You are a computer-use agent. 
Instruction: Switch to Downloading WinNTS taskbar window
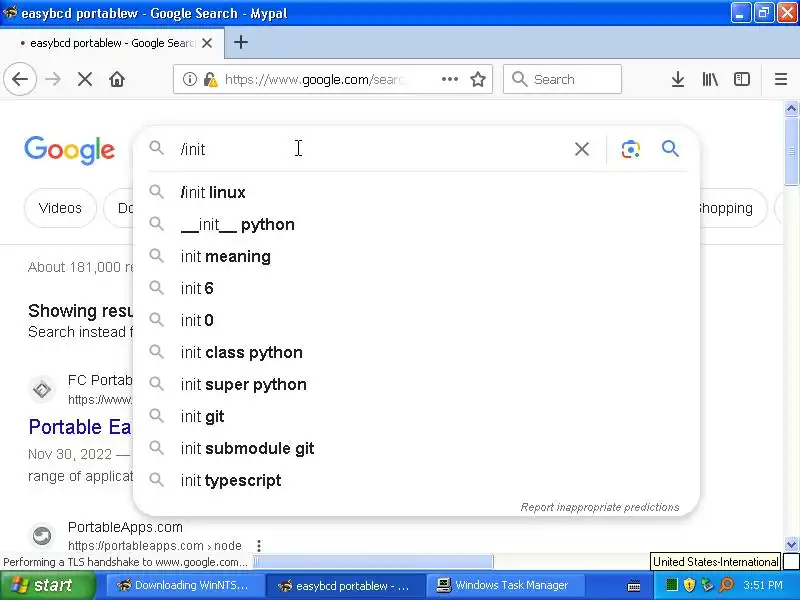(185, 585)
